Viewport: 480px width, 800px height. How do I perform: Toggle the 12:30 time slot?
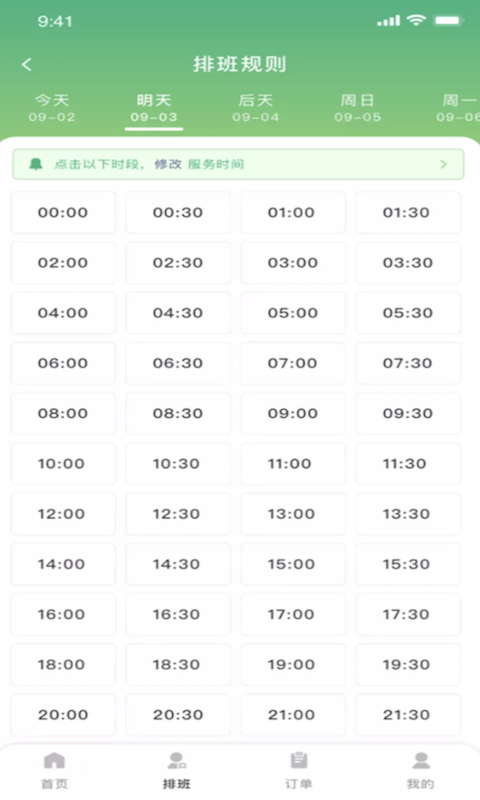point(178,514)
